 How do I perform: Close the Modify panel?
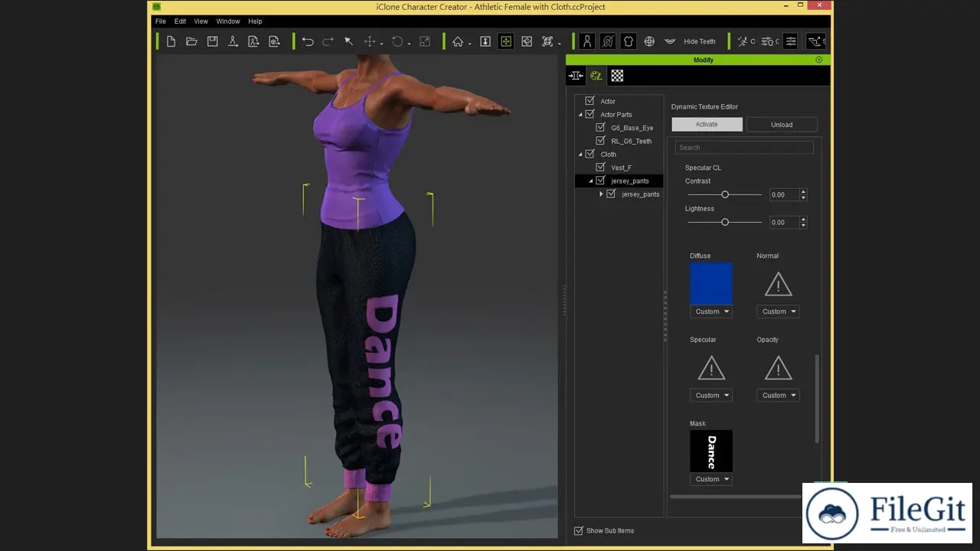tap(818, 60)
